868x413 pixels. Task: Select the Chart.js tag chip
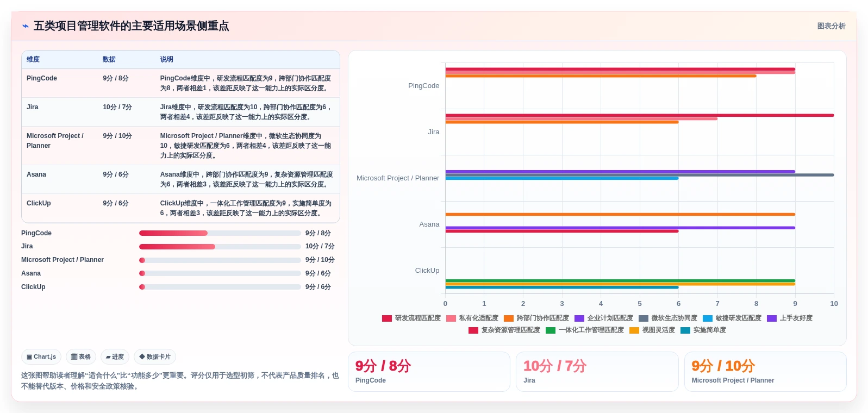click(x=41, y=357)
